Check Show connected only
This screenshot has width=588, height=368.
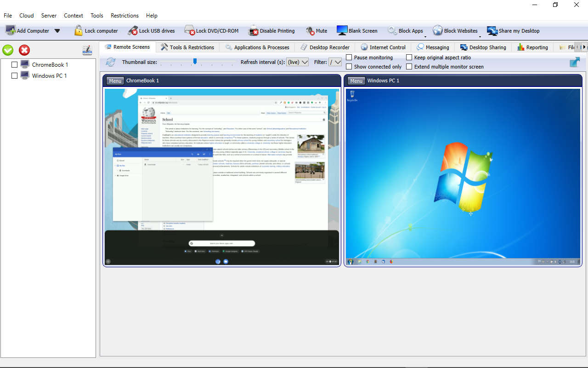click(x=349, y=66)
